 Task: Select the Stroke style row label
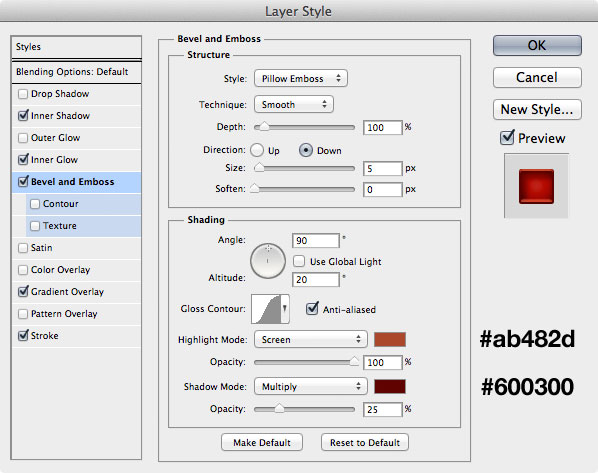pos(45,336)
